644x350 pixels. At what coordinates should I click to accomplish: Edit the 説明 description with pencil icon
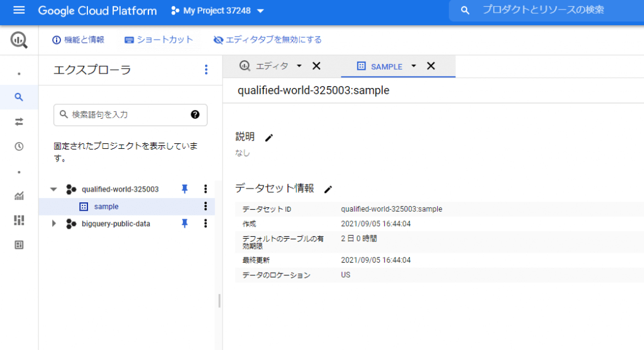coord(269,138)
